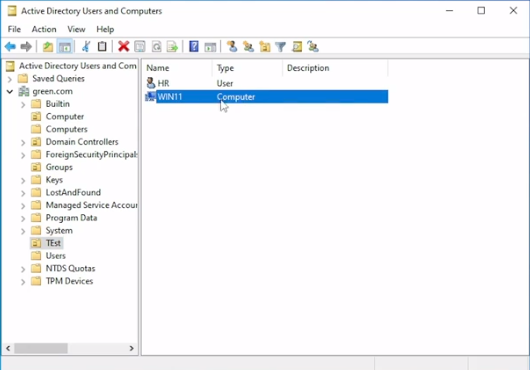Open the Action menu
Viewport: 530px width, 370px height.
(44, 29)
